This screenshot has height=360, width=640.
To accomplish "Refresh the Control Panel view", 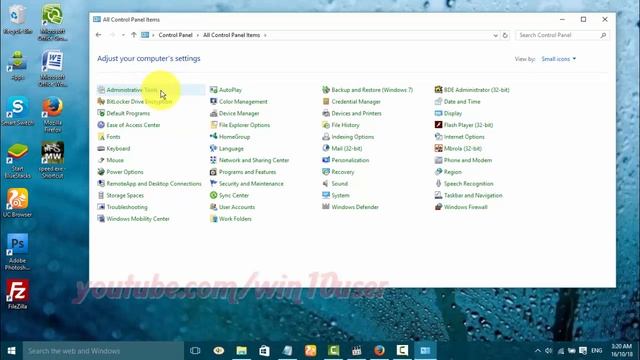I will 505,36.
